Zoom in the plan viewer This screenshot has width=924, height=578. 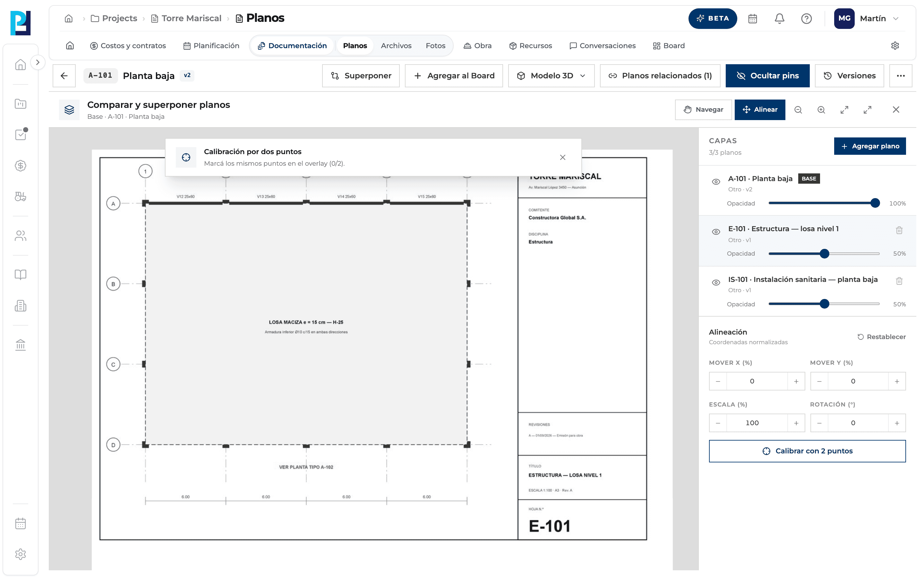(821, 110)
